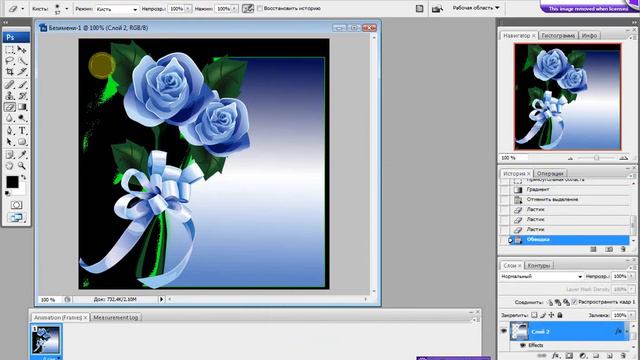Image resolution: width=640 pixels, height=360 pixels.
Task: Select the Zoom tool
Action: (x=22, y=166)
